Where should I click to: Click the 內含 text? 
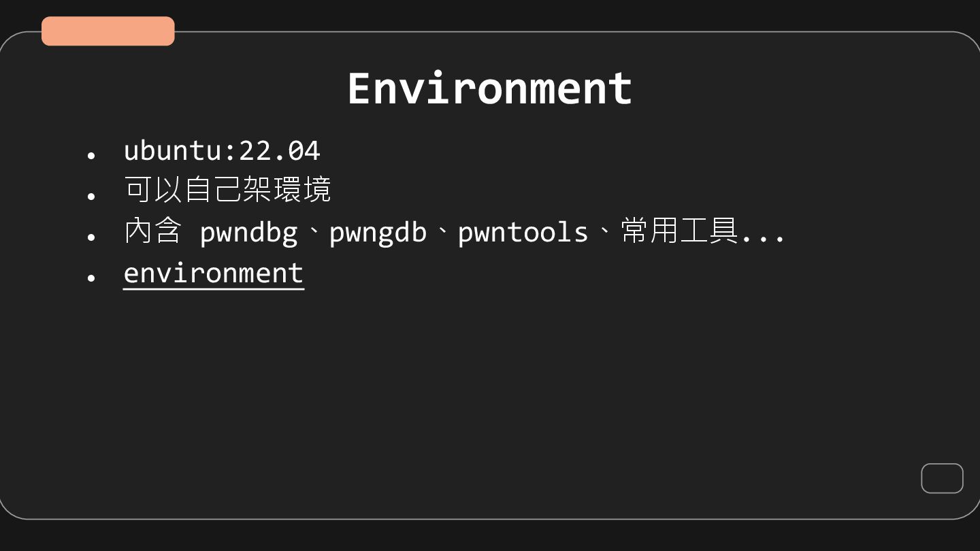[x=152, y=231]
